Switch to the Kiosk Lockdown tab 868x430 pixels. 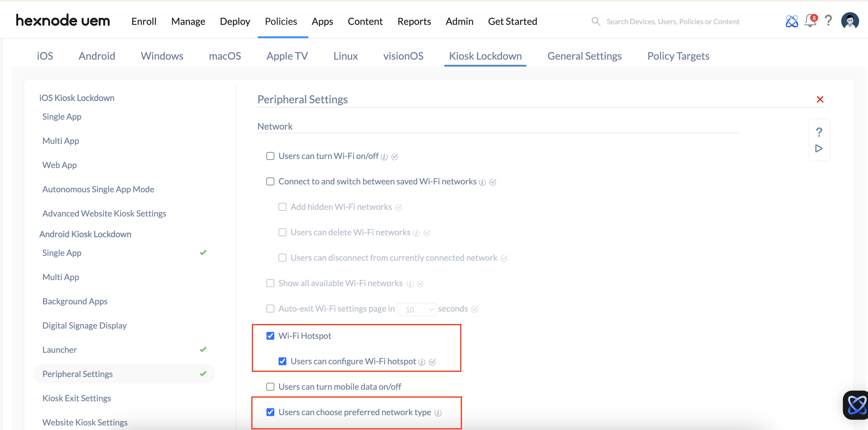[x=485, y=56]
